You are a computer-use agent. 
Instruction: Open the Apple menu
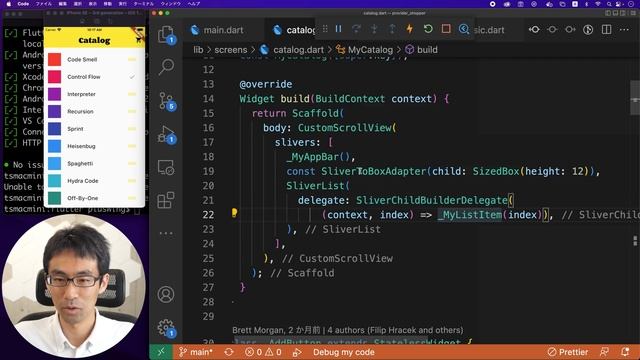(x=8, y=4)
